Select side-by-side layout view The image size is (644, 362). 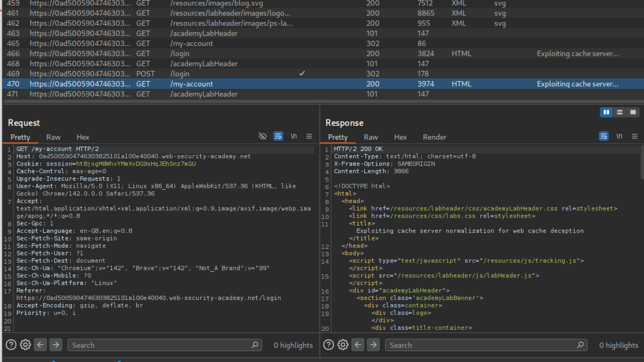[x=606, y=112]
